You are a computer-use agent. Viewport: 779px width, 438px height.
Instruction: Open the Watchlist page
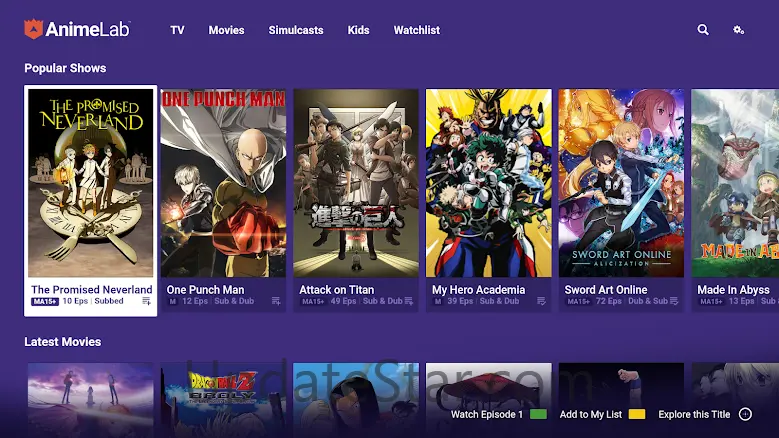point(417,30)
